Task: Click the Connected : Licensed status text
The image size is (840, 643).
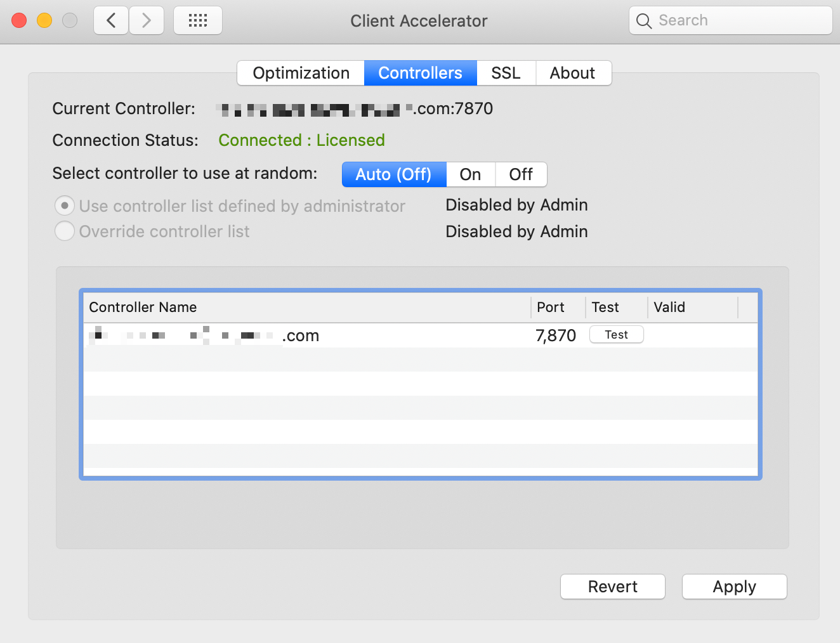Action: [x=302, y=140]
